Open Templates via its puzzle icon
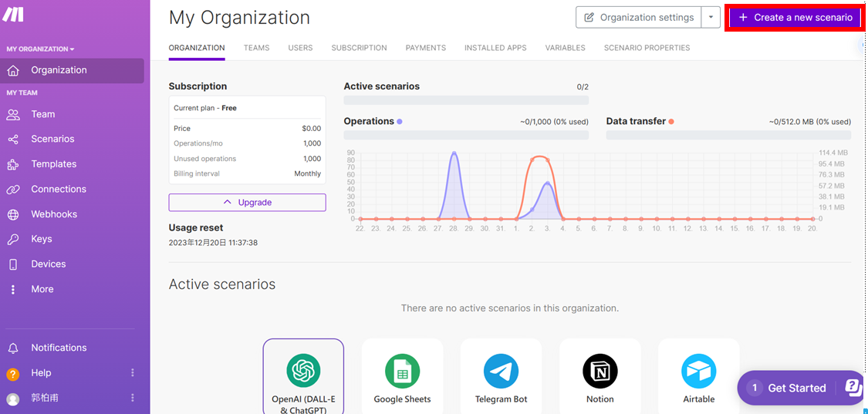 (13, 164)
